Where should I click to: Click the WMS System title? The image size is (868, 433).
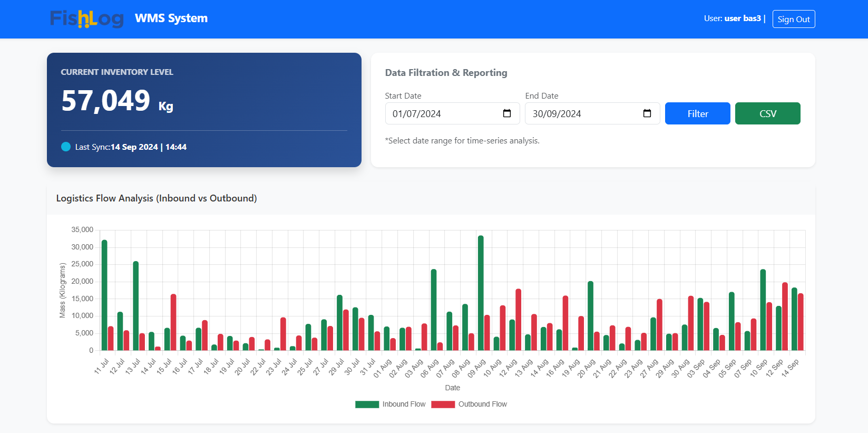(x=171, y=18)
